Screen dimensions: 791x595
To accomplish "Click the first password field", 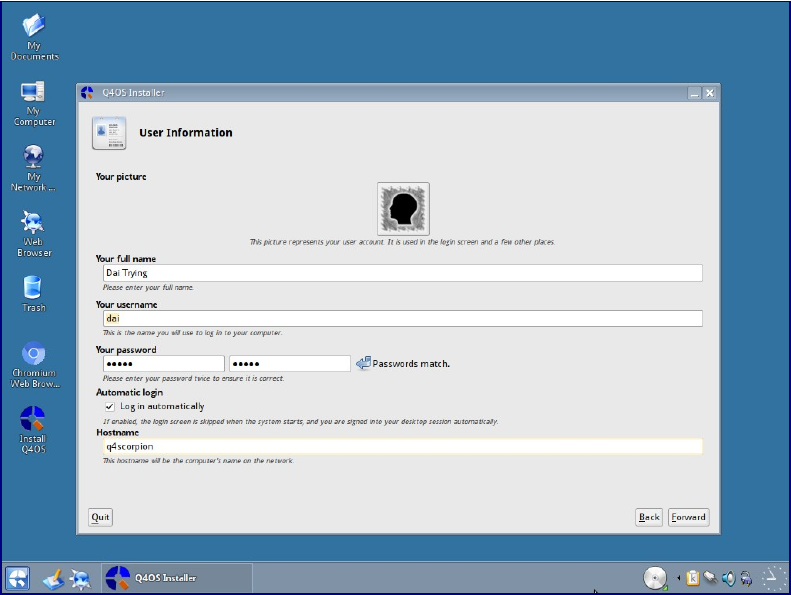I will pyautogui.click(x=163, y=363).
